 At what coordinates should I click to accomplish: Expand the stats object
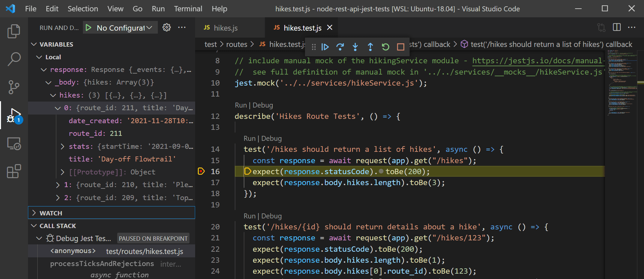(62, 146)
